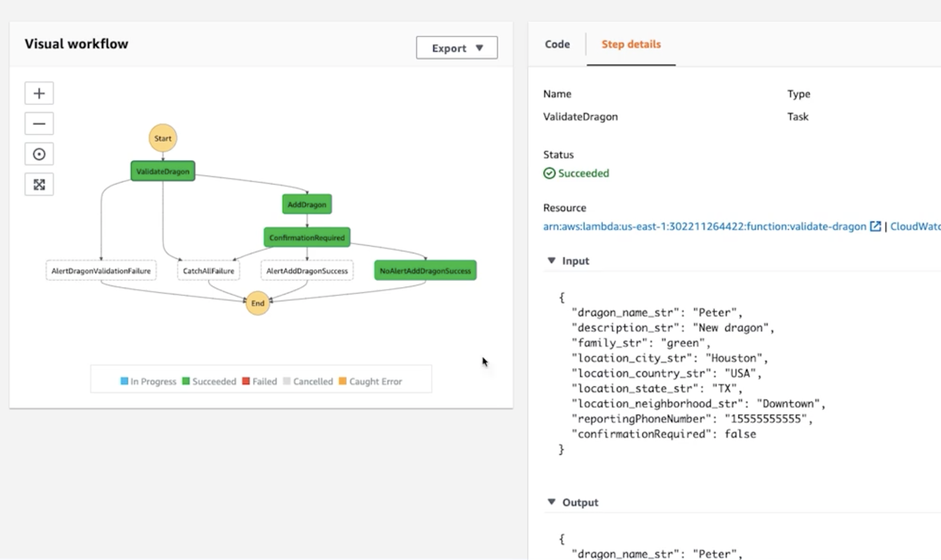Click the Succeeded legend color square

tap(186, 381)
